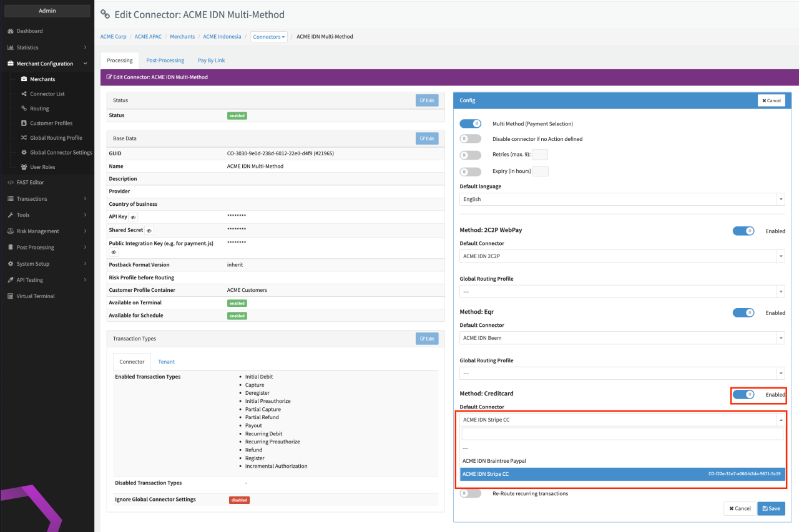Show the Shared Secret via eye icon
The image size is (799, 532).
149,230
